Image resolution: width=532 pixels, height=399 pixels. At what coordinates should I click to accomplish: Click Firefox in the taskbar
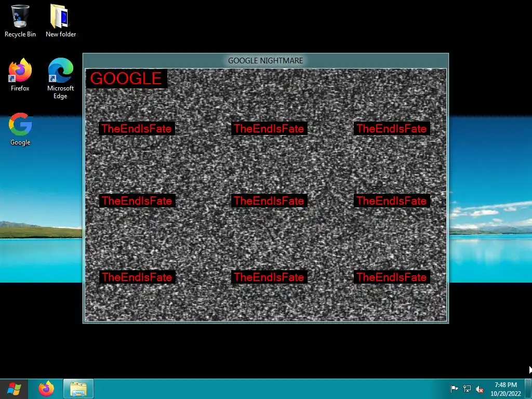tap(46, 389)
